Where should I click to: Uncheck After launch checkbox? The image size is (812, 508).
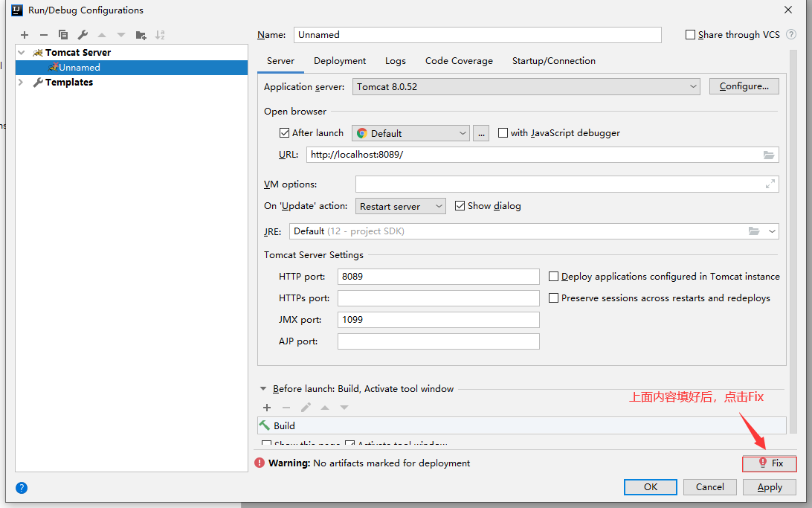click(284, 133)
